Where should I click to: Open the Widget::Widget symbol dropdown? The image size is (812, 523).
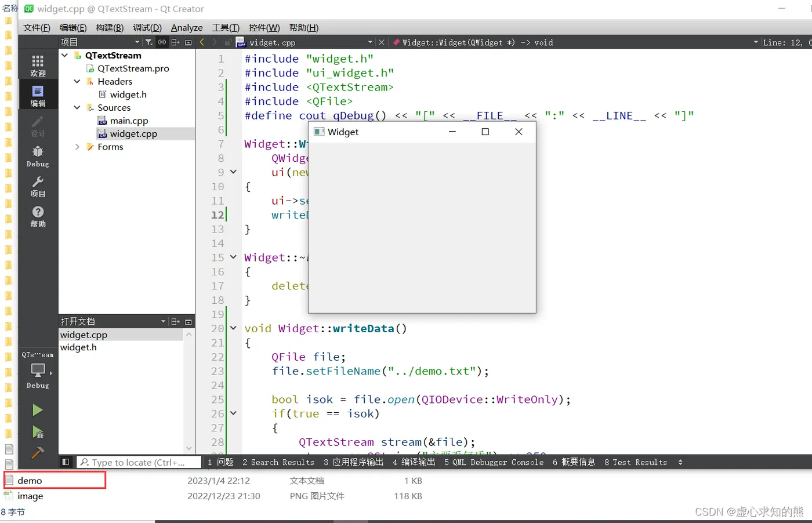(756, 42)
